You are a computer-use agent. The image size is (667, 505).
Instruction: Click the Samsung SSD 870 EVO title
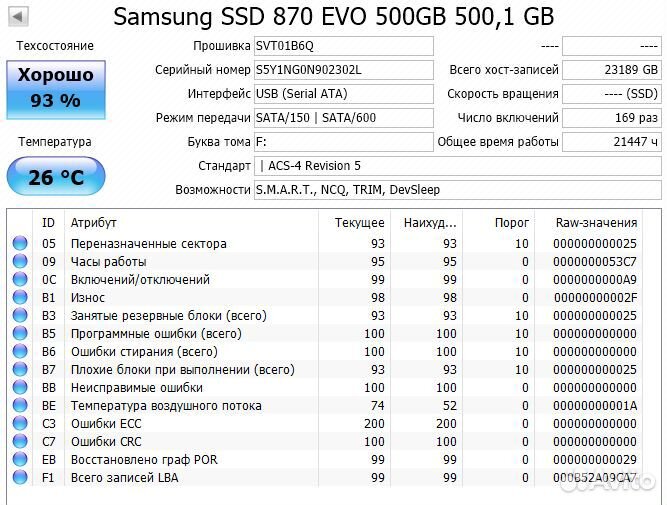(334, 17)
